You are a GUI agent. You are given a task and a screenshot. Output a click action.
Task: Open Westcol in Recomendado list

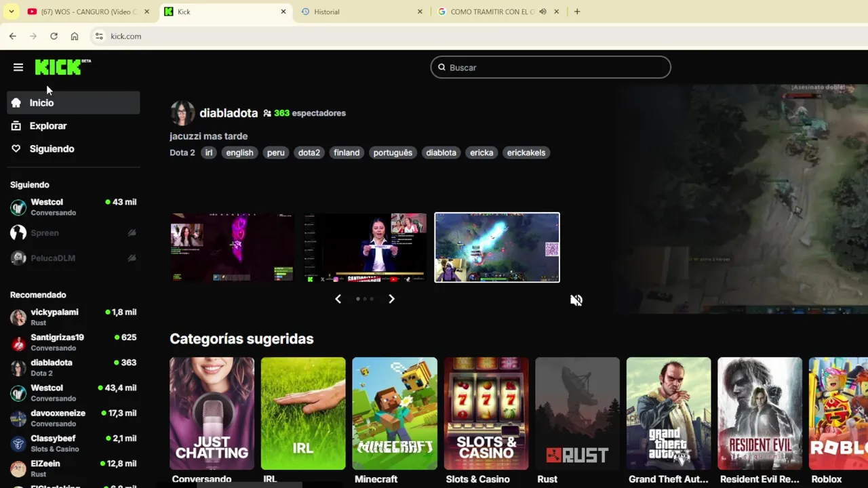click(x=73, y=392)
